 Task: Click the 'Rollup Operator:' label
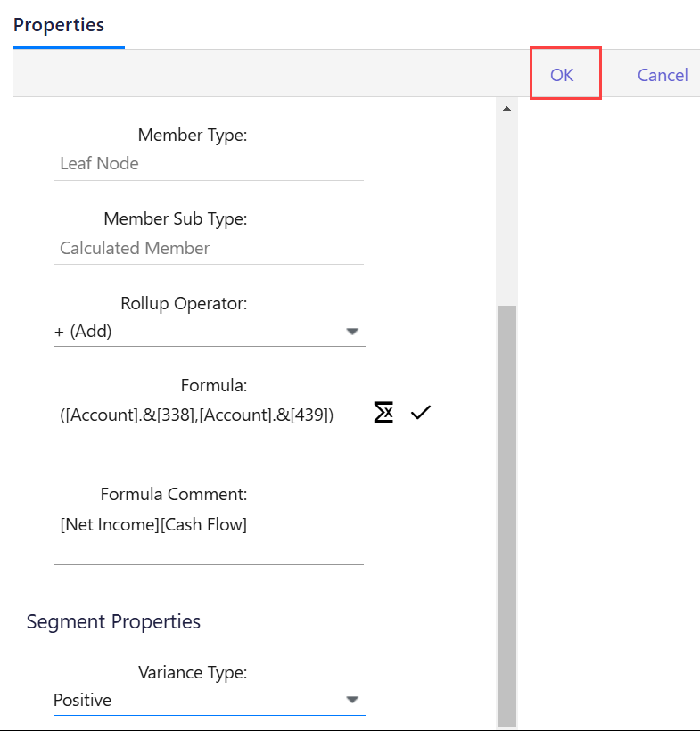[184, 303]
